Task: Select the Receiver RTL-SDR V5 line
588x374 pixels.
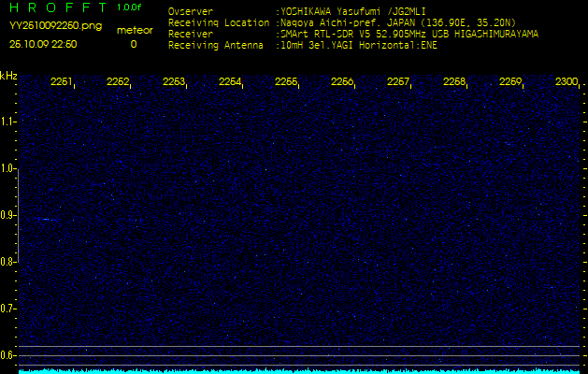Action: pyautogui.click(x=409, y=33)
